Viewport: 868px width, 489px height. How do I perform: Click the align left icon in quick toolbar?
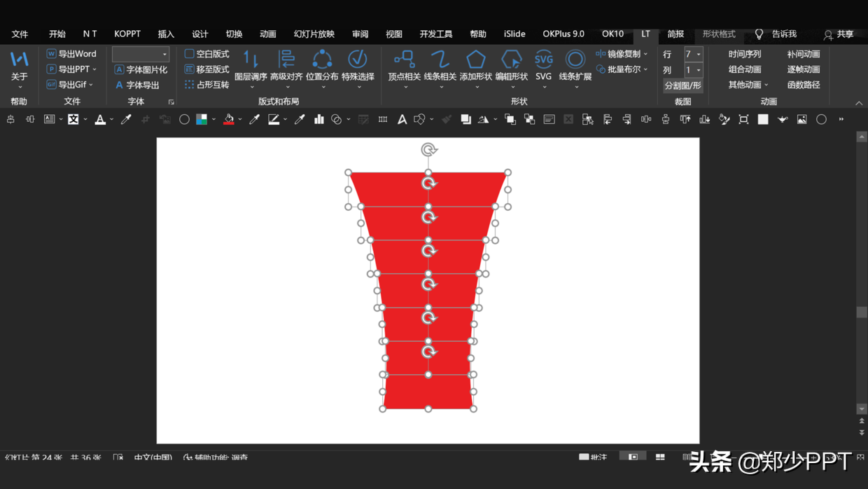tap(608, 120)
